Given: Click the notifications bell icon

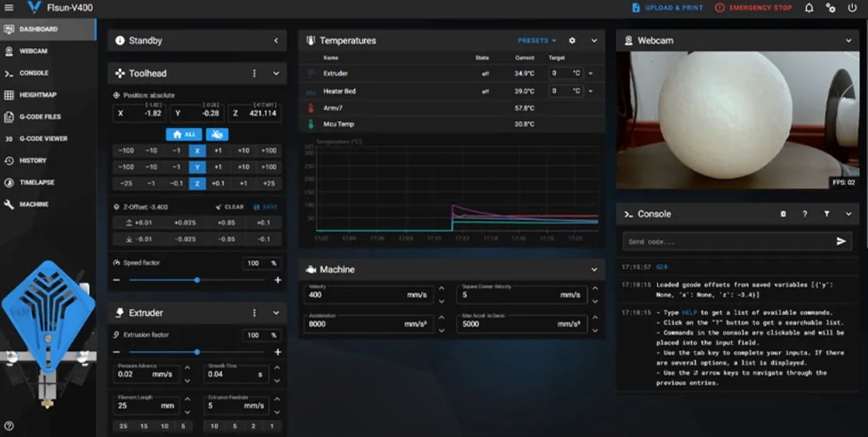Looking at the screenshot, I should pos(809,8).
